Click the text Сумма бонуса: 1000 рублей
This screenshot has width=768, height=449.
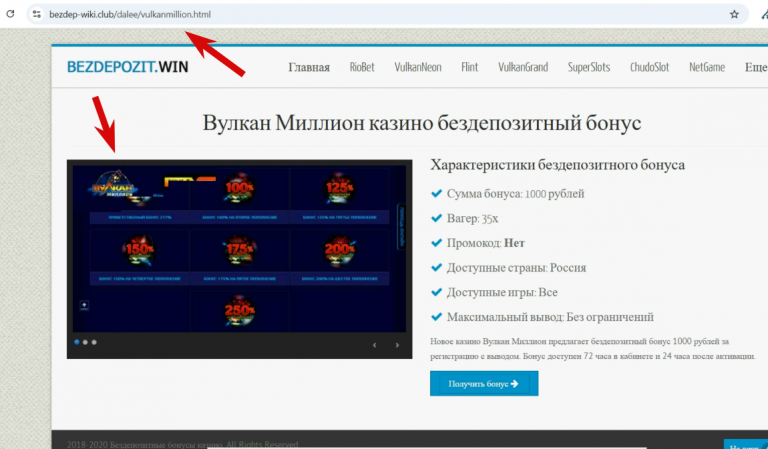515,194
